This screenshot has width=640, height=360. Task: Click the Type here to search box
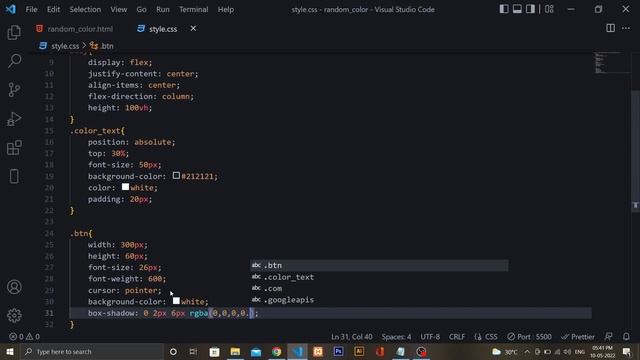(91, 351)
